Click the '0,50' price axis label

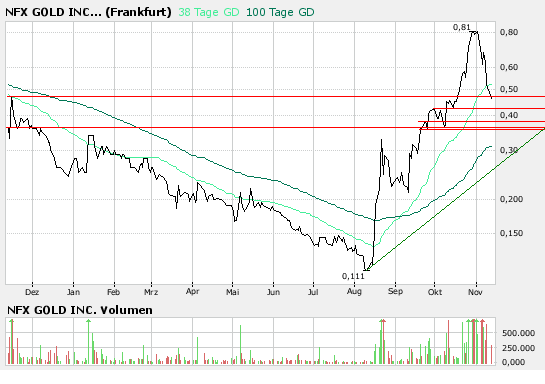(x=509, y=89)
